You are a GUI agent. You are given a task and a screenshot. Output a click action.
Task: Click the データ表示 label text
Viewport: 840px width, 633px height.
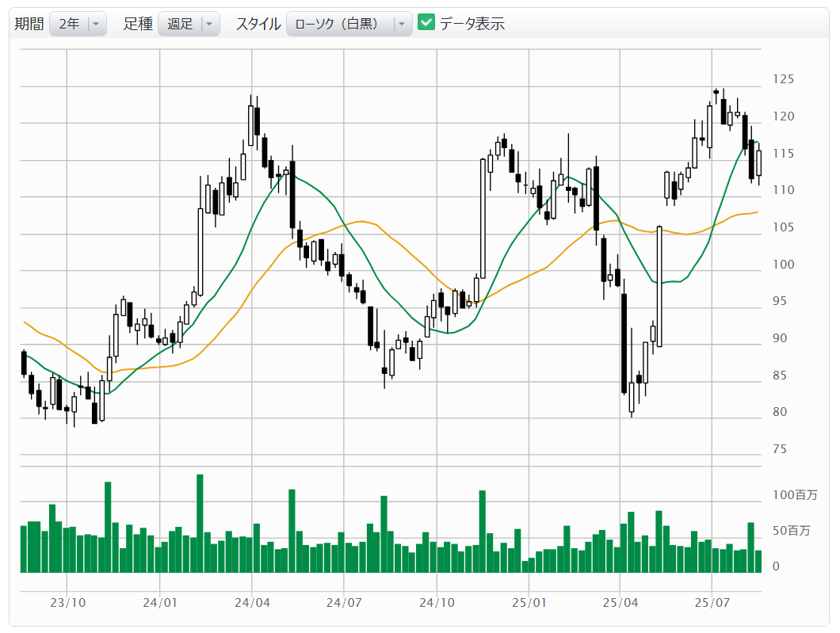click(472, 24)
